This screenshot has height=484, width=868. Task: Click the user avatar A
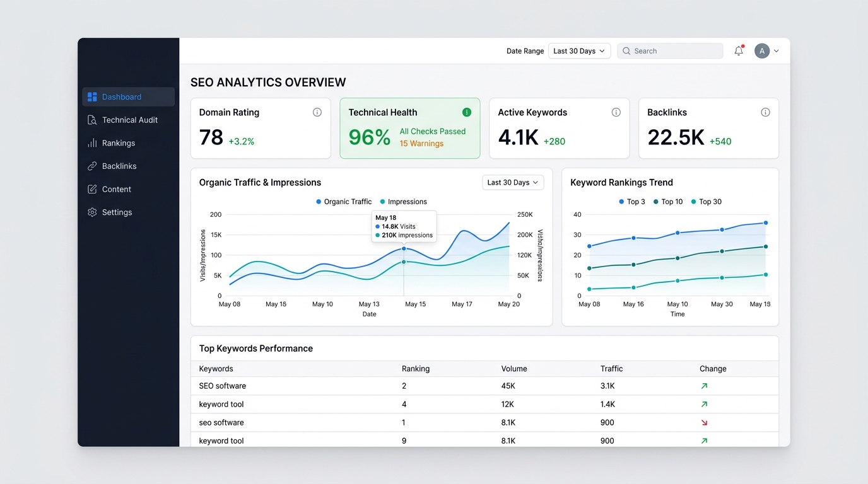click(x=762, y=51)
